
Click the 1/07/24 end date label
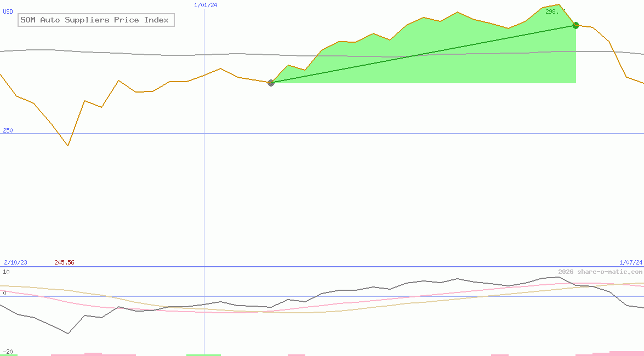pyautogui.click(x=630, y=262)
